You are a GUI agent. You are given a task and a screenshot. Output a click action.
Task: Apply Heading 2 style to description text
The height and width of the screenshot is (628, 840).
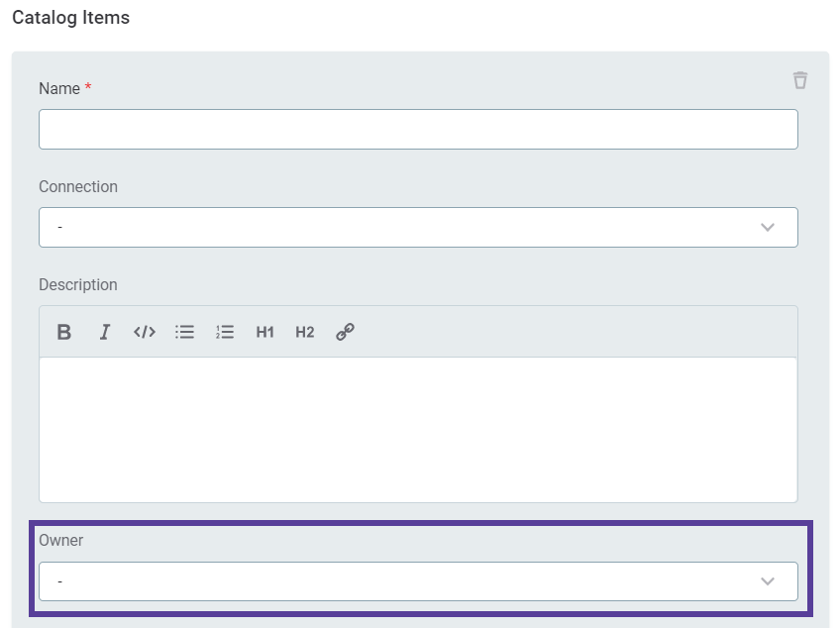pyautogui.click(x=304, y=332)
